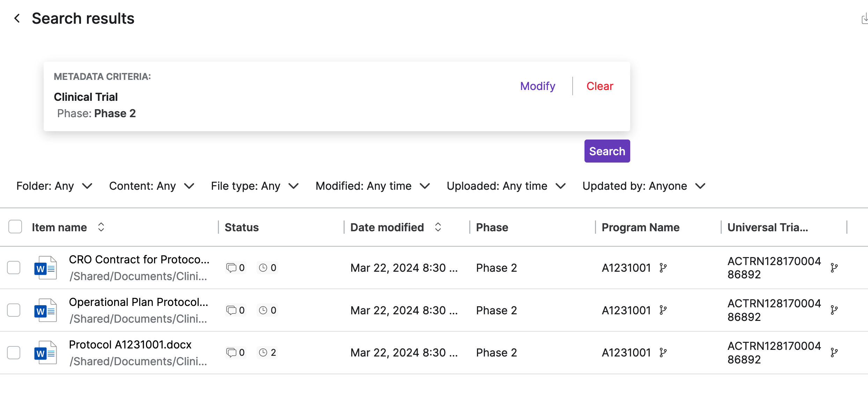Click branch icon next to last ACTRN number
The height and width of the screenshot is (413, 868).
[834, 353]
